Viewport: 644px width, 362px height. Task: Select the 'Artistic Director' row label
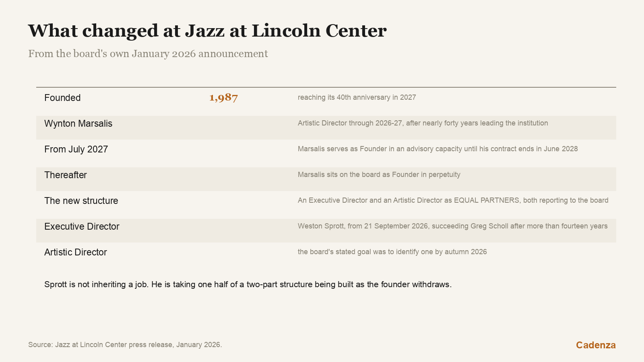tap(76, 252)
